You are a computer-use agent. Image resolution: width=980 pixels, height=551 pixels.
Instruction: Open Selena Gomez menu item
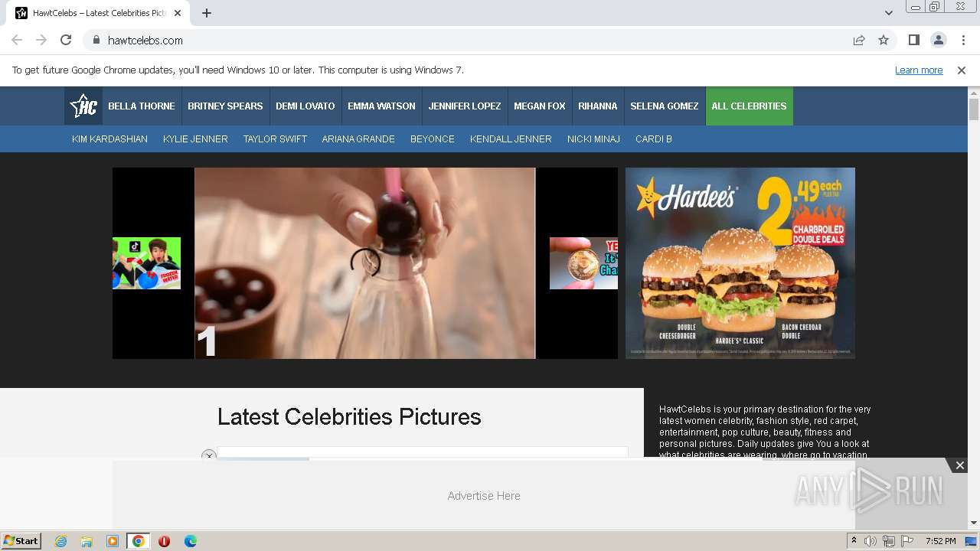point(665,106)
